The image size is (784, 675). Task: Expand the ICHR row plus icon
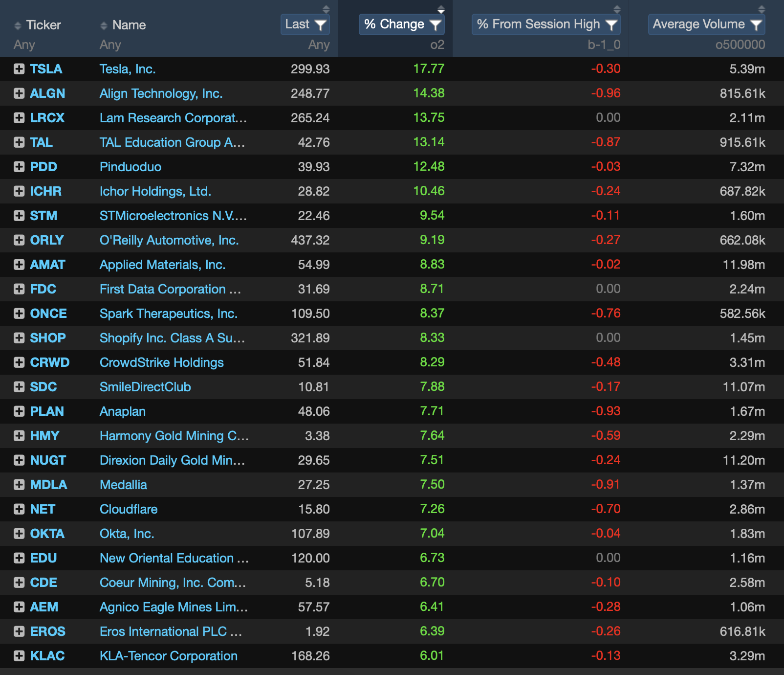click(x=19, y=191)
